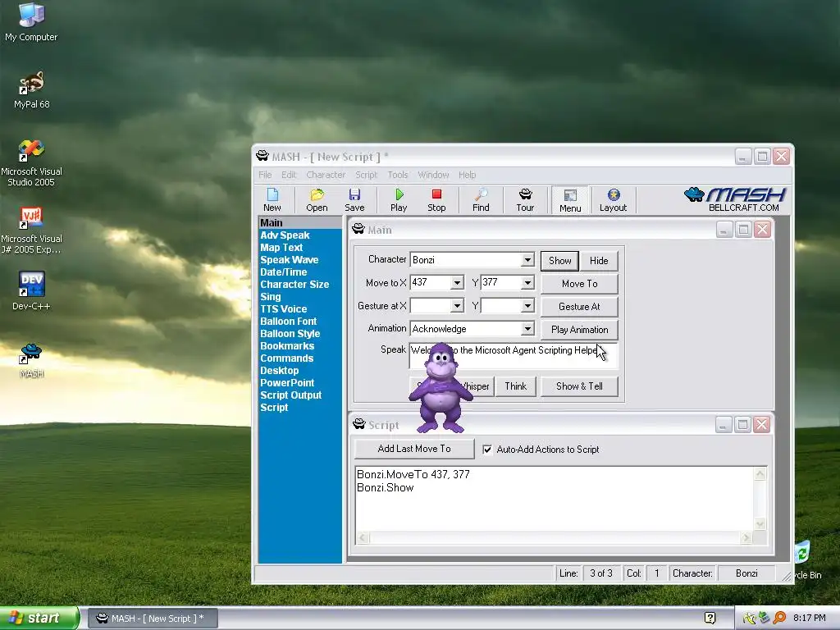Click the Play Animation button
Screen dimensions: 840x630
click(x=580, y=330)
